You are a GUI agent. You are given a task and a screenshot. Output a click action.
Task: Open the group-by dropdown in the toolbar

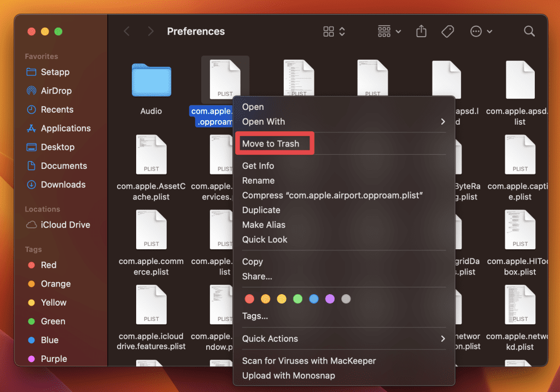click(x=389, y=32)
